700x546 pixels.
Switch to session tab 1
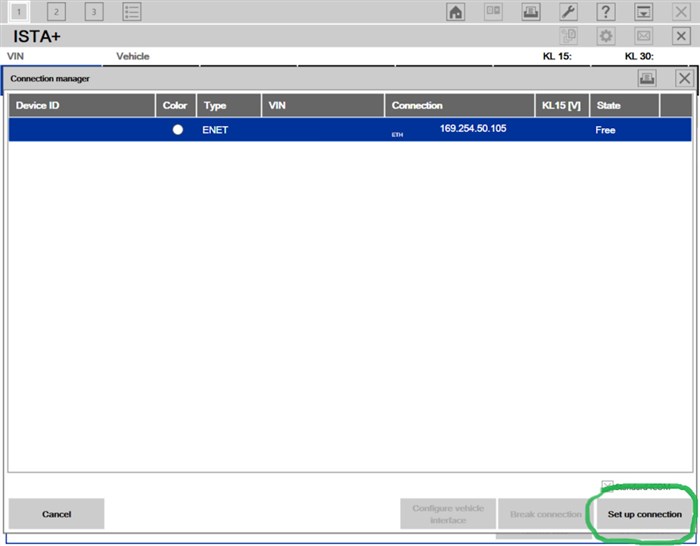19,12
